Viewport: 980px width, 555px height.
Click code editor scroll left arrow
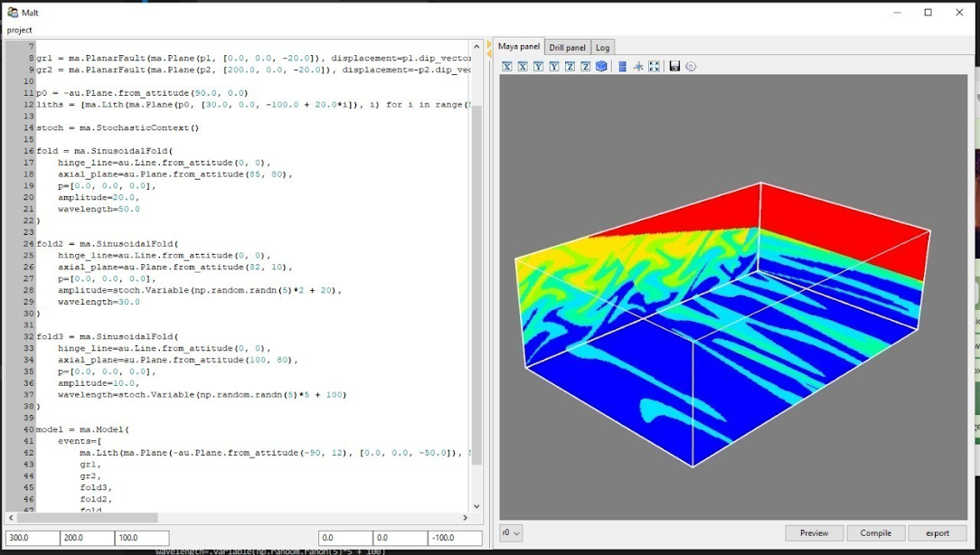point(11,518)
